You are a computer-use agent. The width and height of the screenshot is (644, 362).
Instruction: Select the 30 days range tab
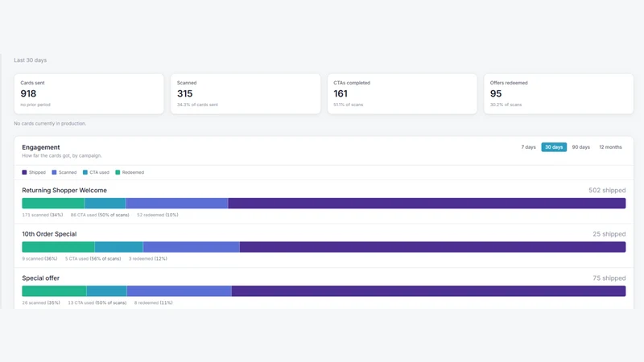[x=554, y=147]
